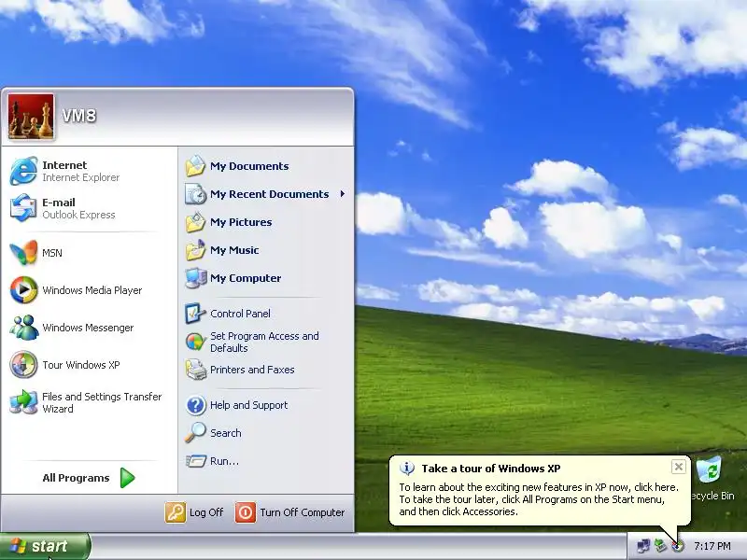The image size is (747, 560).
Task: Click the red Turn Off Computer power icon
Action: (246, 512)
